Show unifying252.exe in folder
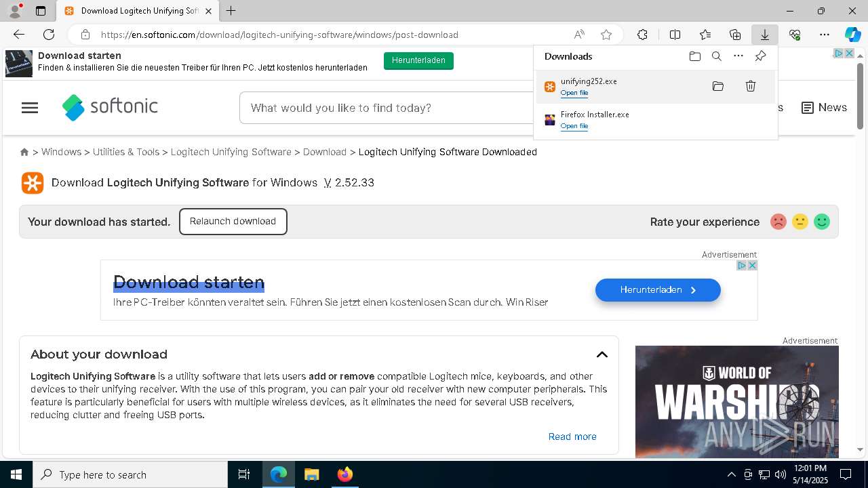 [x=718, y=86]
